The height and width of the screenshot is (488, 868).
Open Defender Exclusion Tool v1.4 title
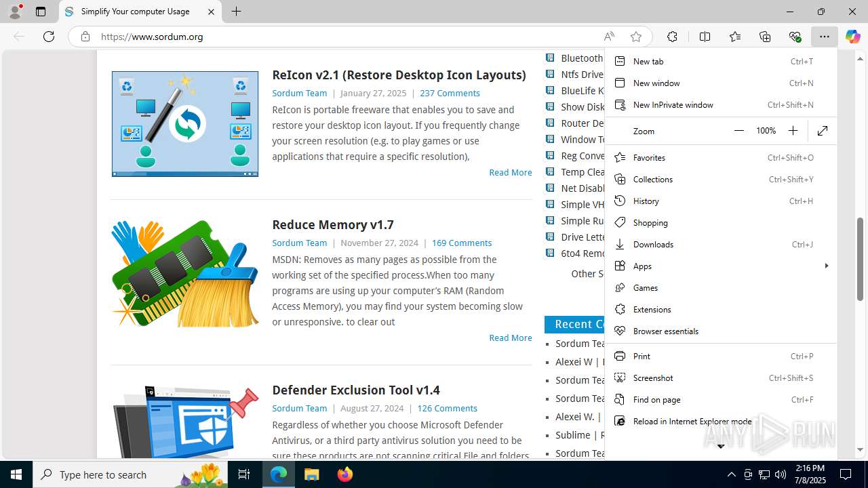(x=356, y=390)
